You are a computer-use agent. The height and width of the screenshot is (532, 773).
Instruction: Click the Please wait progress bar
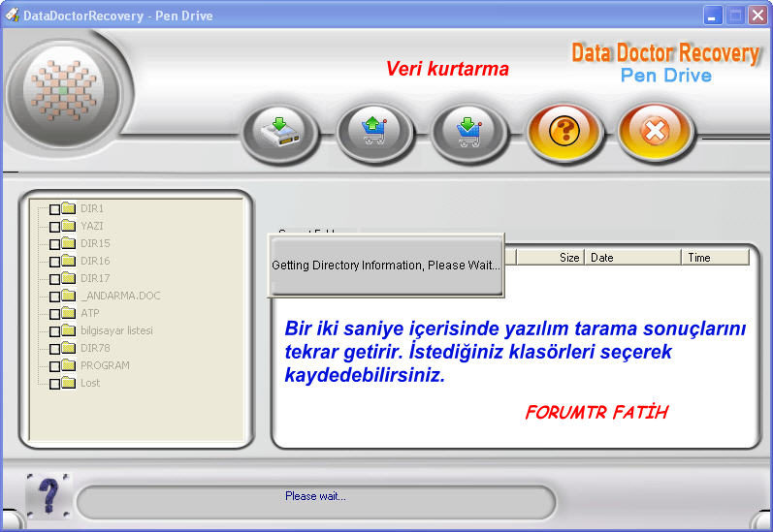pyautogui.click(x=316, y=502)
